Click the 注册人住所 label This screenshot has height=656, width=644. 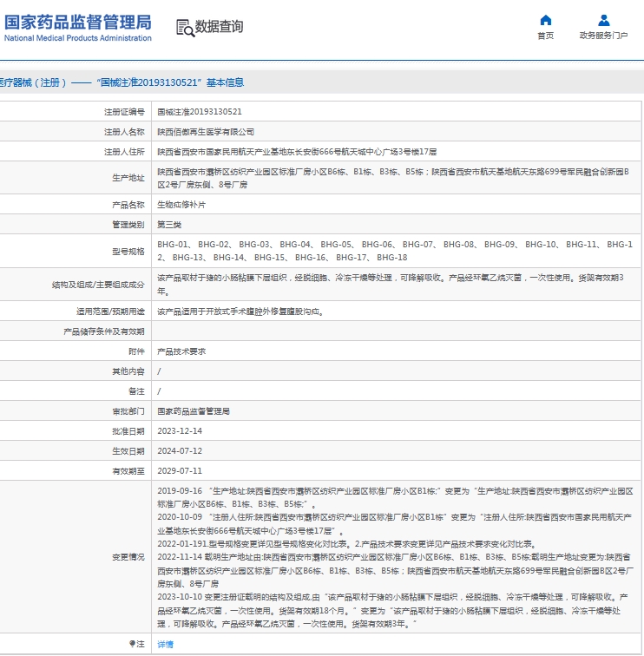(x=124, y=152)
